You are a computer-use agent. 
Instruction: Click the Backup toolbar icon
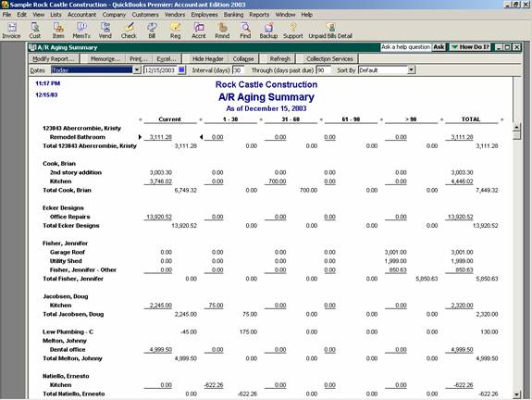point(268,31)
